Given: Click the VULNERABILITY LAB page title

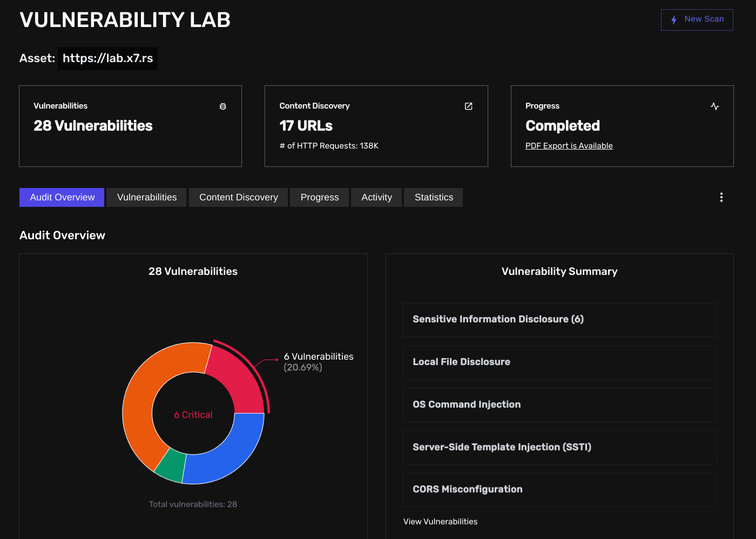Looking at the screenshot, I should click(125, 20).
